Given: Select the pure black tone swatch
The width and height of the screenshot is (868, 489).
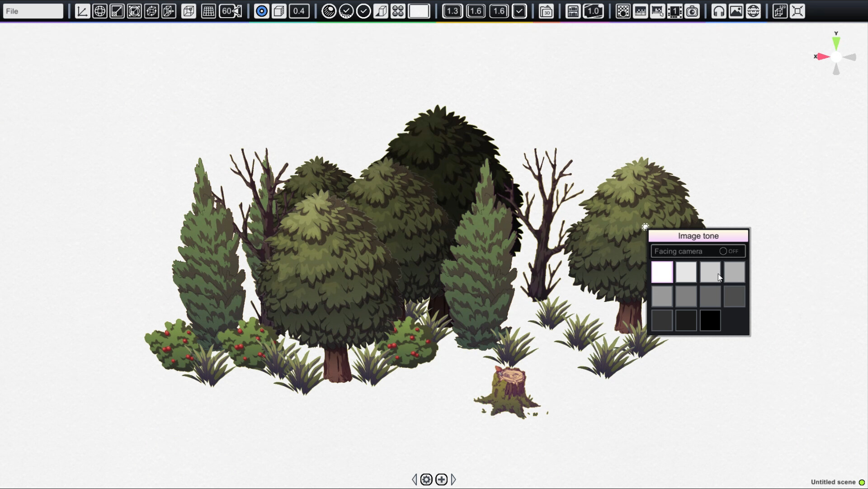Looking at the screenshot, I should [x=710, y=320].
